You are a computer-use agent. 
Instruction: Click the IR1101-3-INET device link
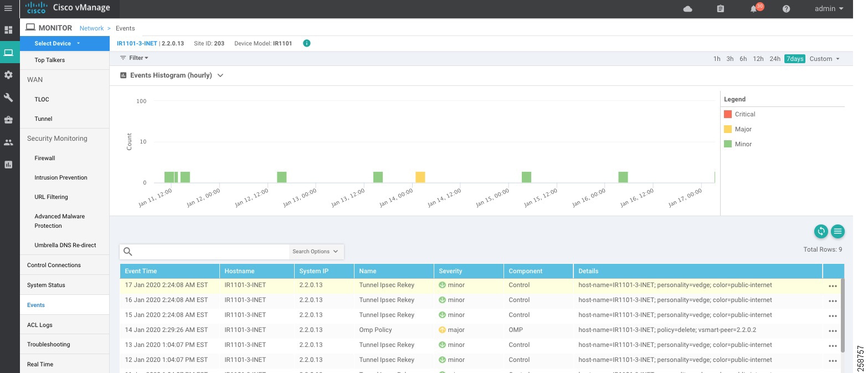click(x=137, y=43)
